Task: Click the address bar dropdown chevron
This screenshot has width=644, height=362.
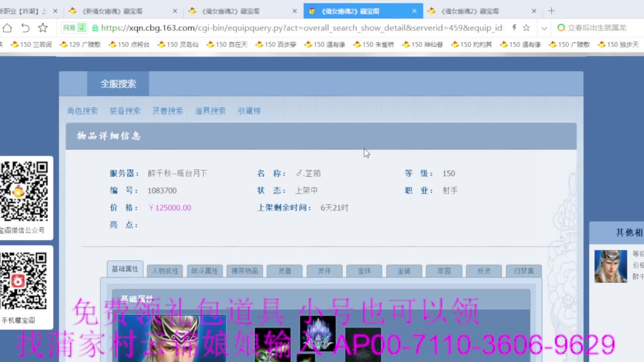Action: 544,29
